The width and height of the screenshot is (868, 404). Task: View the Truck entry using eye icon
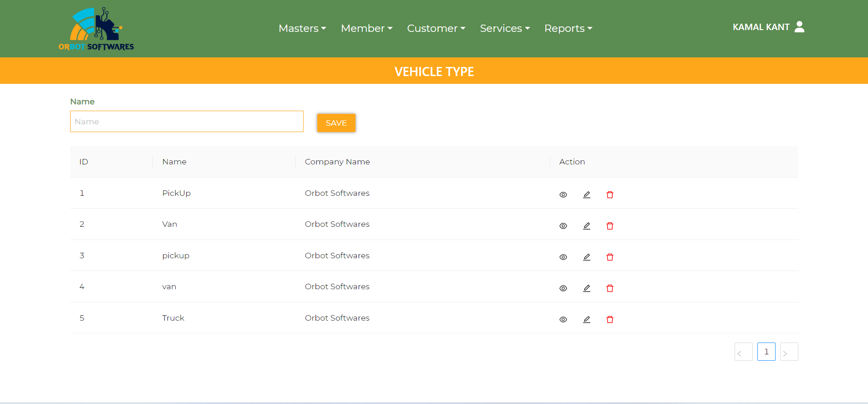click(563, 319)
